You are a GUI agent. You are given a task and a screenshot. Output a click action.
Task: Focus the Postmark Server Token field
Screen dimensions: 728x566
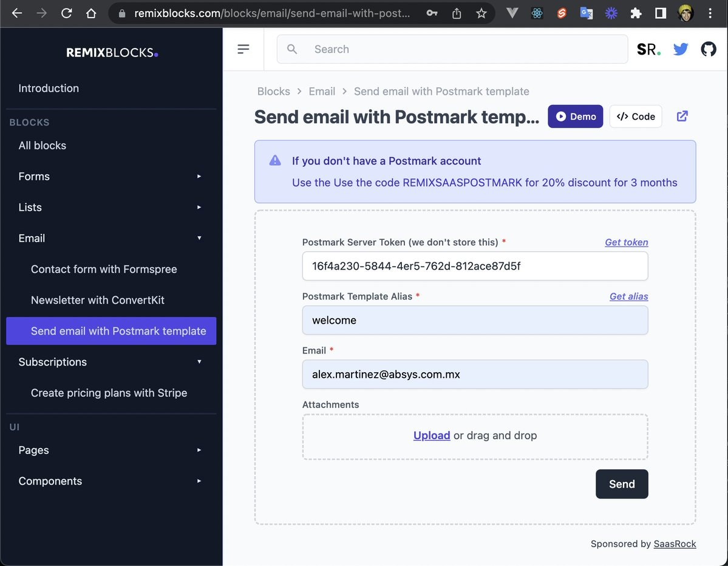pyautogui.click(x=475, y=266)
